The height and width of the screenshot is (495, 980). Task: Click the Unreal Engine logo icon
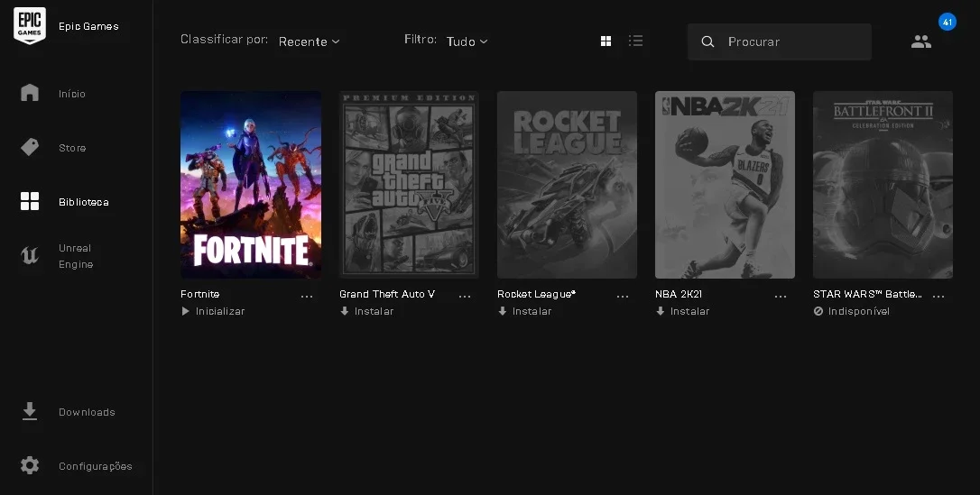click(x=30, y=256)
